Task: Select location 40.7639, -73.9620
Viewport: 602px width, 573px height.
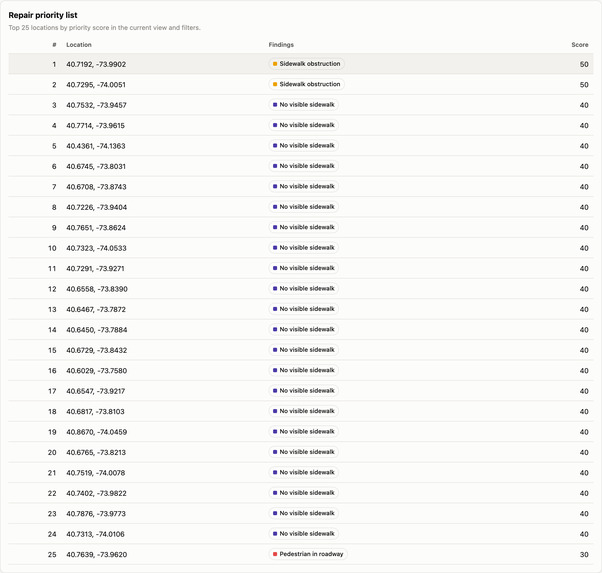Action: pyautogui.click(x=97, y=555)
